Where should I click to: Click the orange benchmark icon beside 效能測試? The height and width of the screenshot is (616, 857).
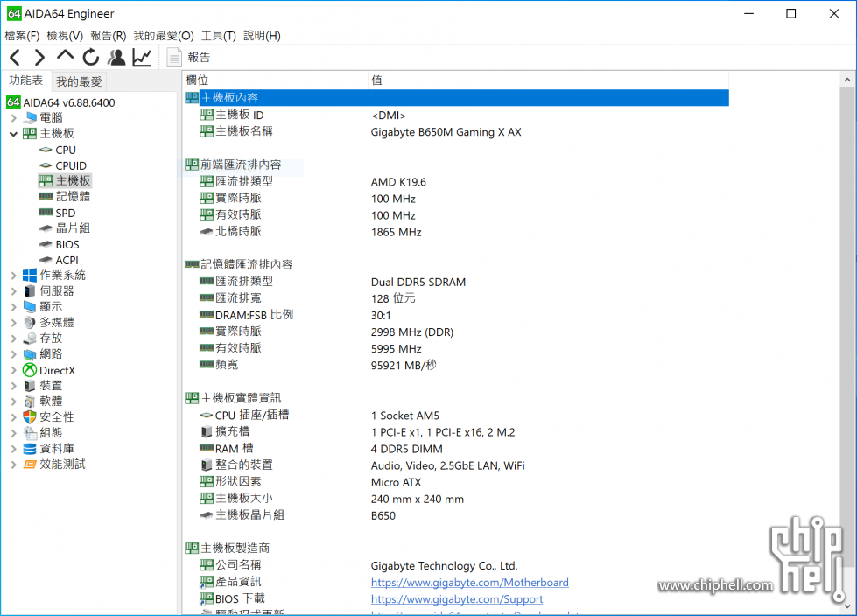[30, 465]
